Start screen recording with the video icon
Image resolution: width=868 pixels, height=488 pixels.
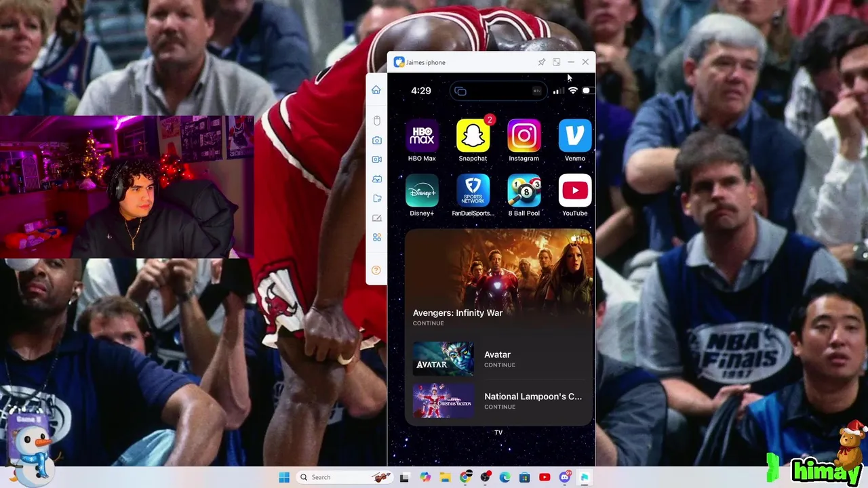coord(376,159)
